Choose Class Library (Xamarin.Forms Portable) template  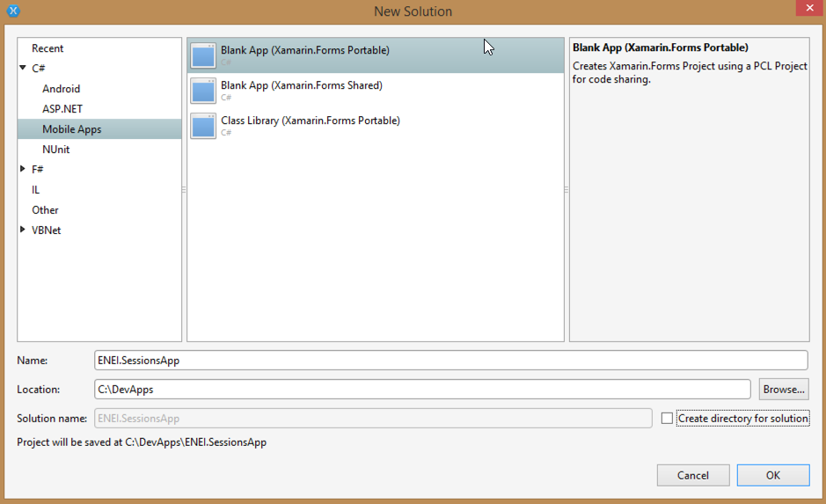[376, 126]
